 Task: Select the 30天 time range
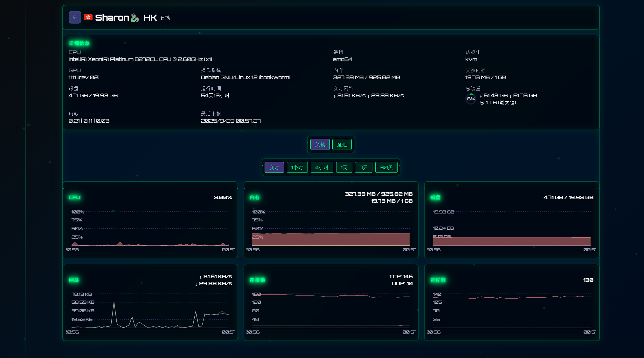386,167
